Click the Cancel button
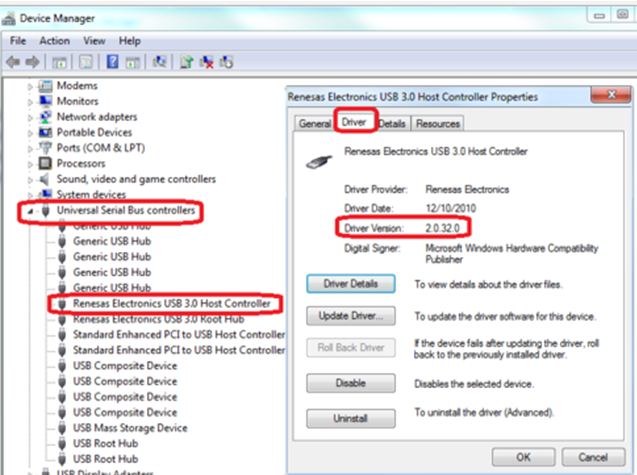 coord(593,457)
